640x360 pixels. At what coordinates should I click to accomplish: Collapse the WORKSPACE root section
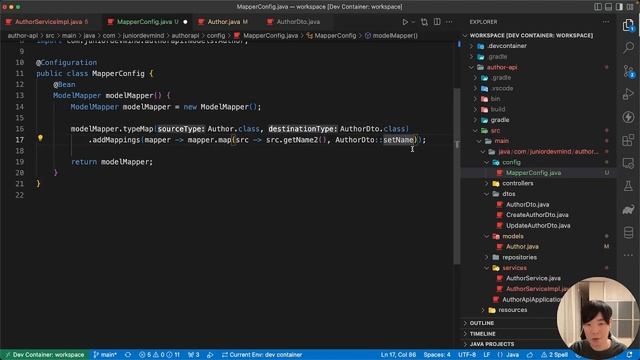click(x=531, y=36)
